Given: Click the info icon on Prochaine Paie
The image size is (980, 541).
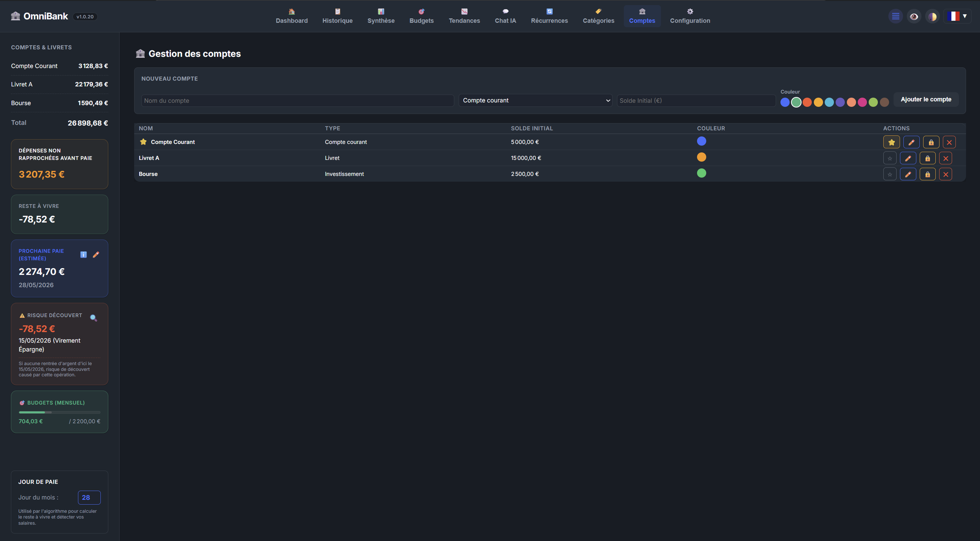Looking at the screenshot, I should (x=84, y=255).
